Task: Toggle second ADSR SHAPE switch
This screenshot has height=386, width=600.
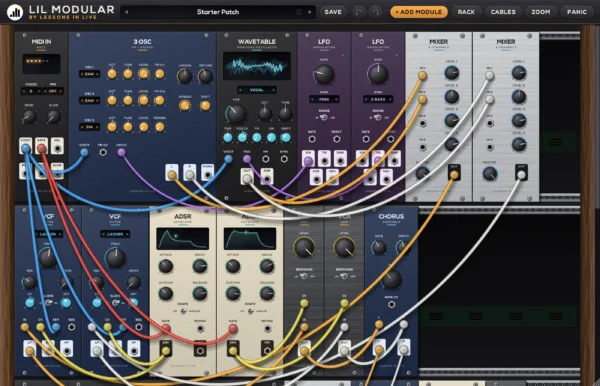Action: (250, 311)
